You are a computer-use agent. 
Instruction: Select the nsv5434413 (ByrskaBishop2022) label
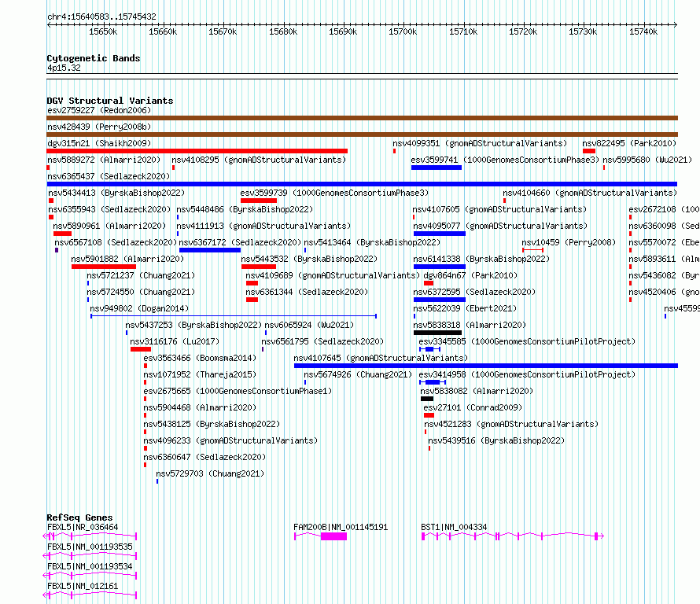coord(116,193)
